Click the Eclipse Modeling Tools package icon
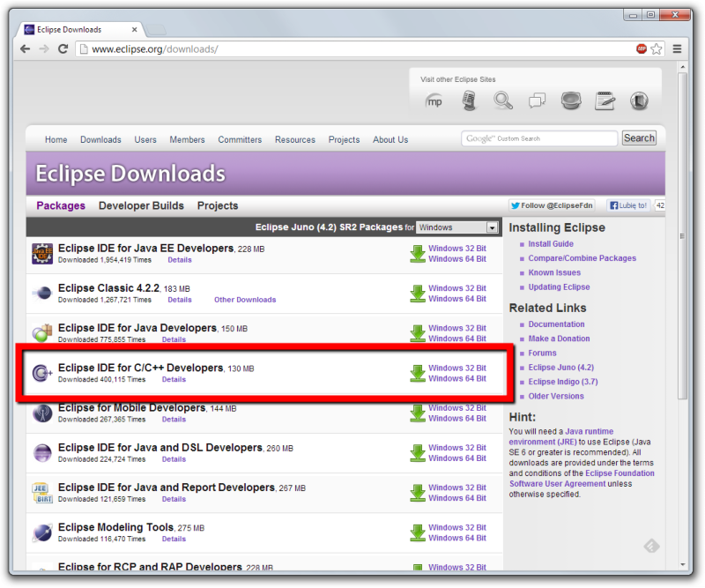The image size is (705, 588). (x=42, y=532)
